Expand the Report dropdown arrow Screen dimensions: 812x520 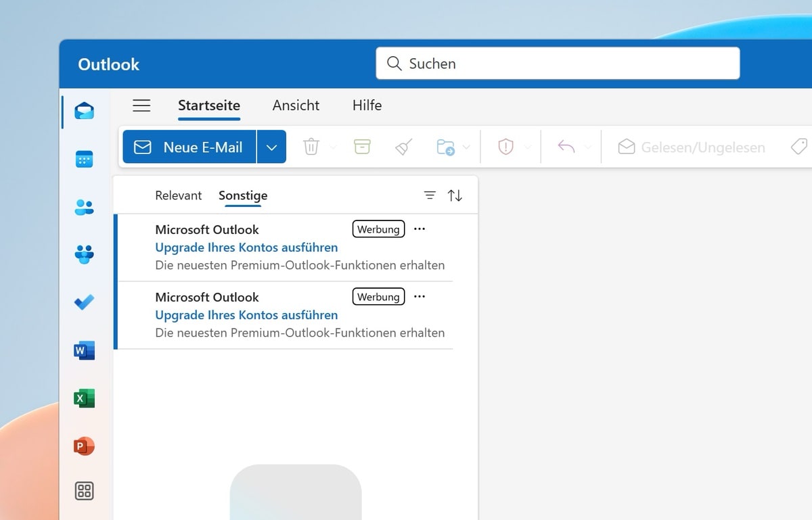[528, 147]
